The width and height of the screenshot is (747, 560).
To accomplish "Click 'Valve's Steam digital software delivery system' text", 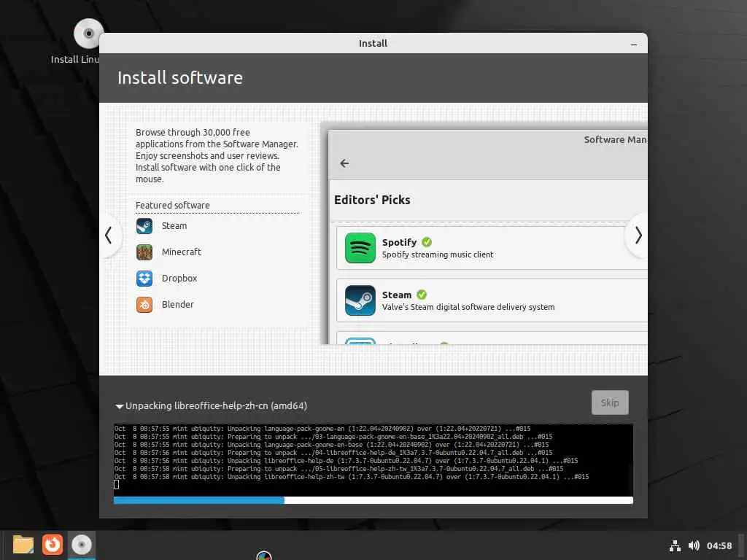I will tap(468, 307).
